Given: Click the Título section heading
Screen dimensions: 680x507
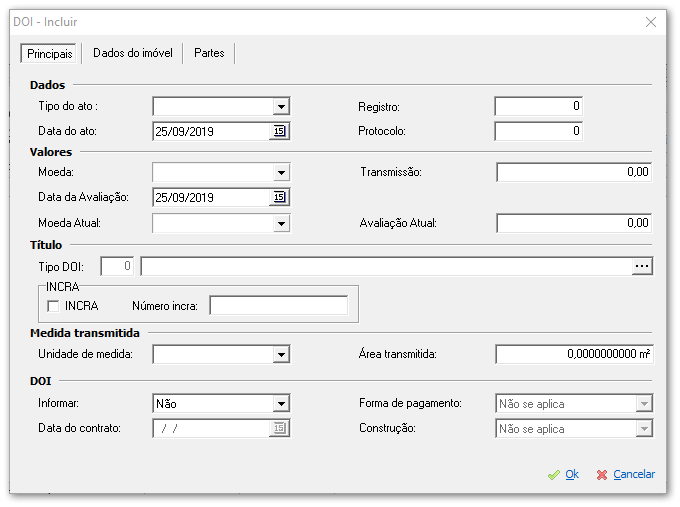Looking at the screenshot, I should [x=46, y=245].
